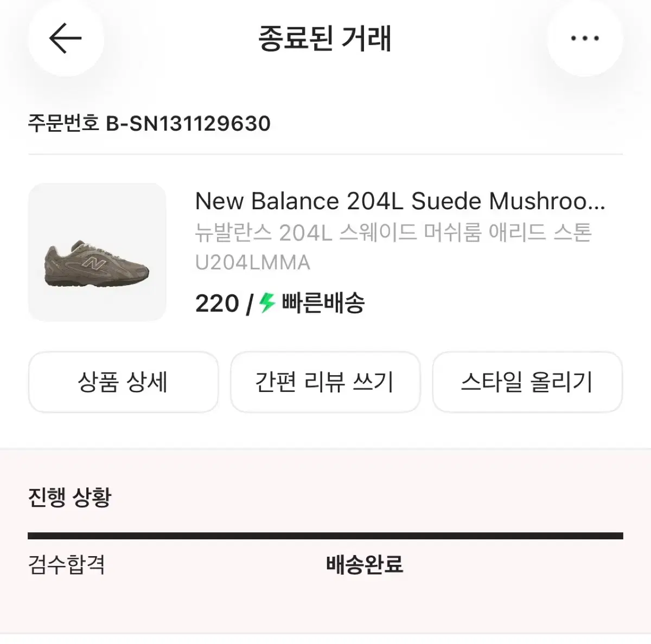Tap the 상품 상세 product detail button
Image resolution: width=651 pixels, height=644 pixels.
click(x=123, y=382)
